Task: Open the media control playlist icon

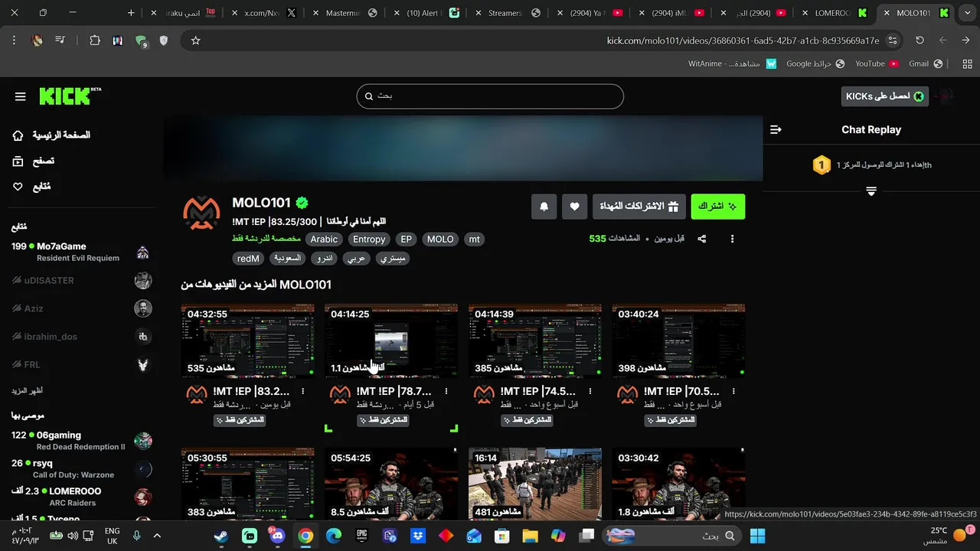Action: pyautogui.click(x=60, y=41)
